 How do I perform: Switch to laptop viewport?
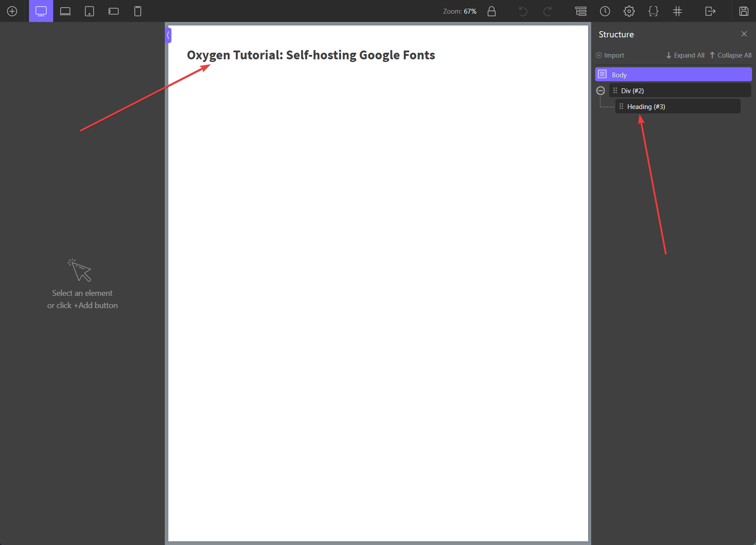pos(65,11)
